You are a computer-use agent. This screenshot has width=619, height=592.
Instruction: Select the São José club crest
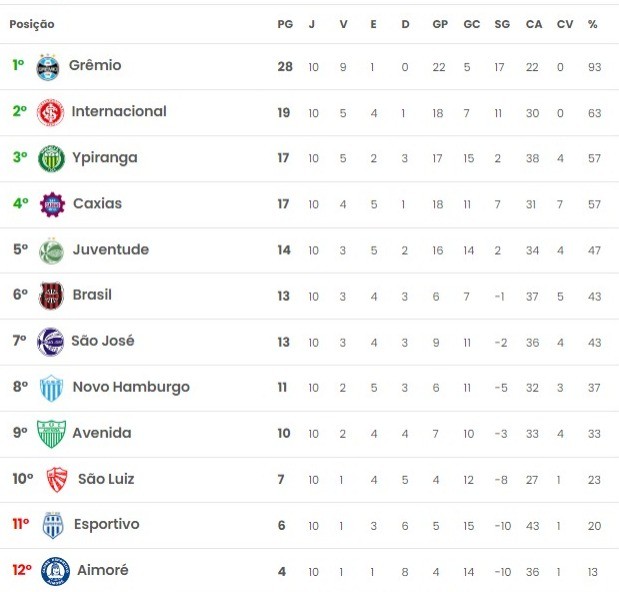[x=50, y=342]
